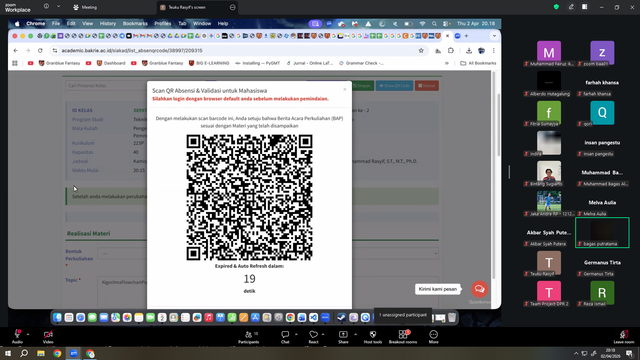Click the annotate pencil icon in Zoom header
The width and height of the screenshot is (640, 360).
point(571,7)
